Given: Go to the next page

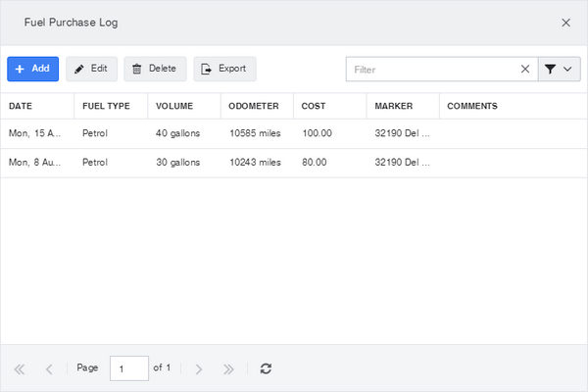Looking at the screenshot, I should point(199,369).
